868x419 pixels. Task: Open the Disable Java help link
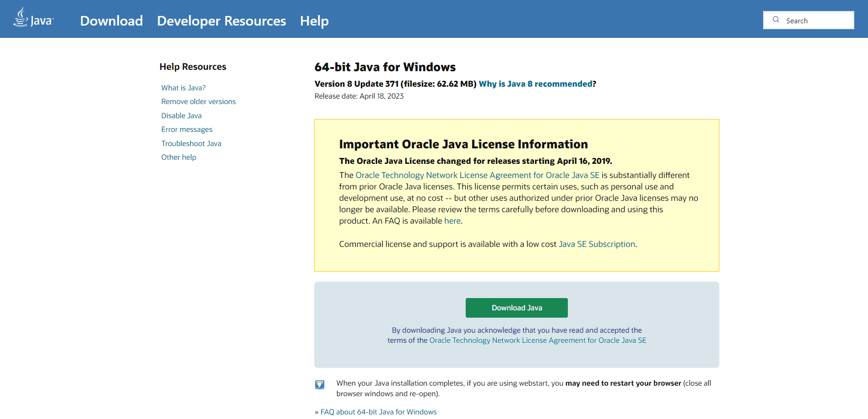(182, 115)
